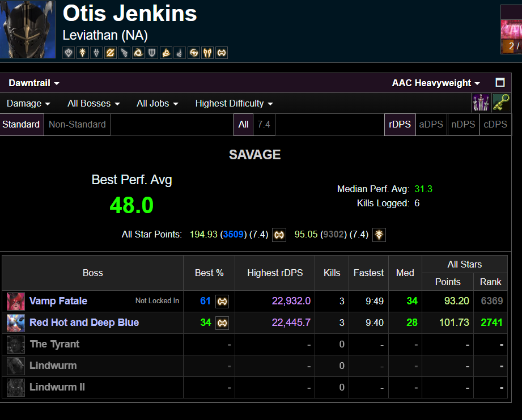Select the Ninja swirl job icon

(138, 53)
